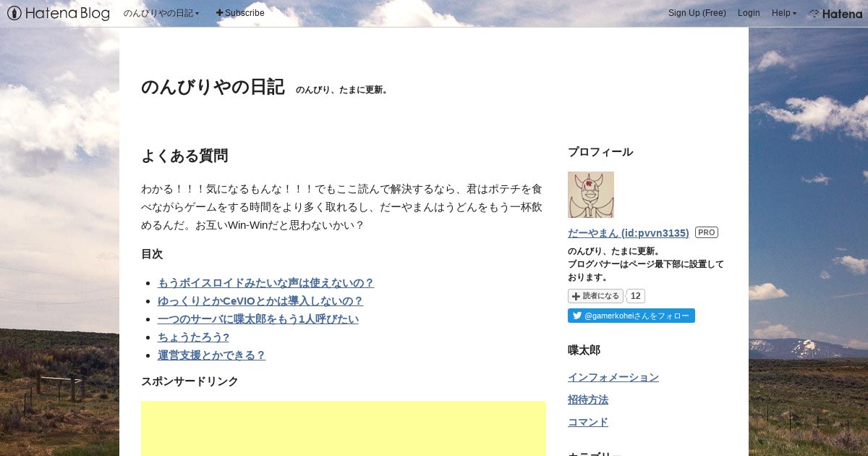Open the blog title のんびりやの日記 heading

pos(213,87)
